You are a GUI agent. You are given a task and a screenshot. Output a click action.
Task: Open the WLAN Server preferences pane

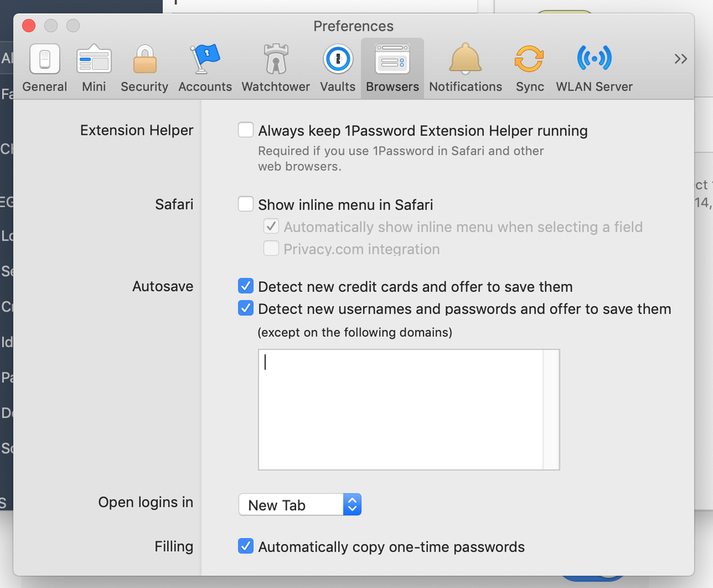pyautogui.click(x=594, y=69)
